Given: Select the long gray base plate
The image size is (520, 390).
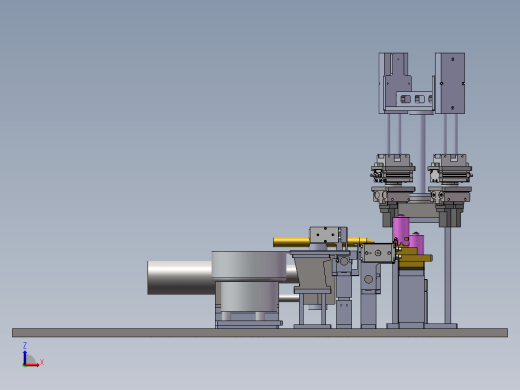Looking at the screenshot, I should 260,332.
